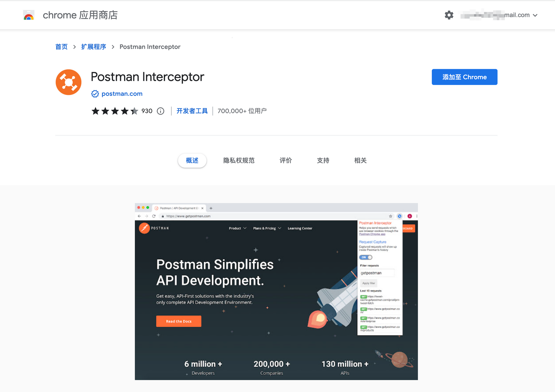Click 添加至 Chrome to install the extension
Viewport: 555px width, 392px height.
click(464, 77)
